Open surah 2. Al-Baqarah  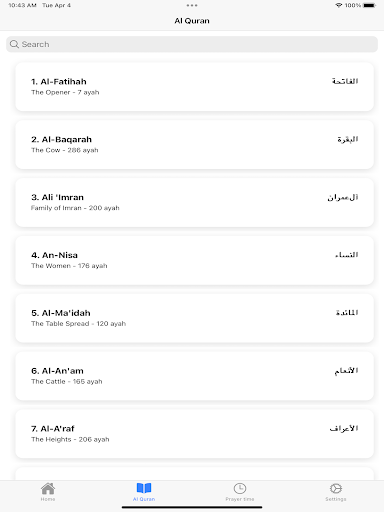(x=194, y=144)
